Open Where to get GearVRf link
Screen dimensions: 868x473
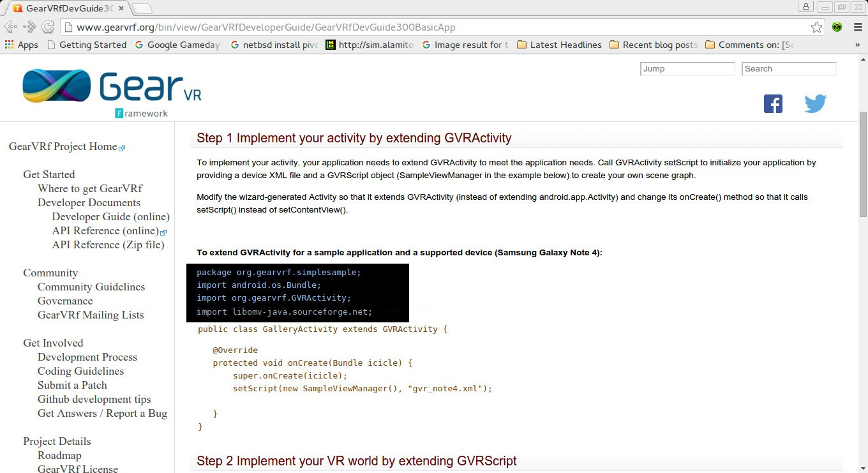[x=90, y=188]
